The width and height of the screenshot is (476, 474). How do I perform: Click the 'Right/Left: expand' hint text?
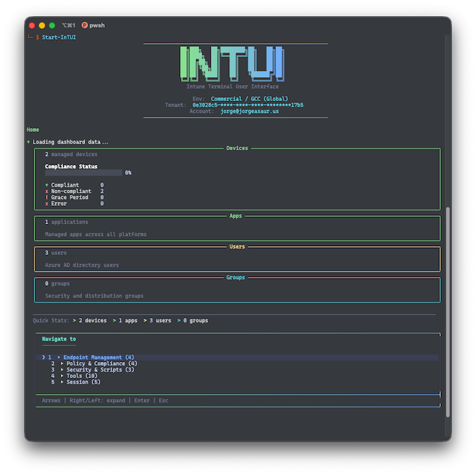[x=97, y=401]
